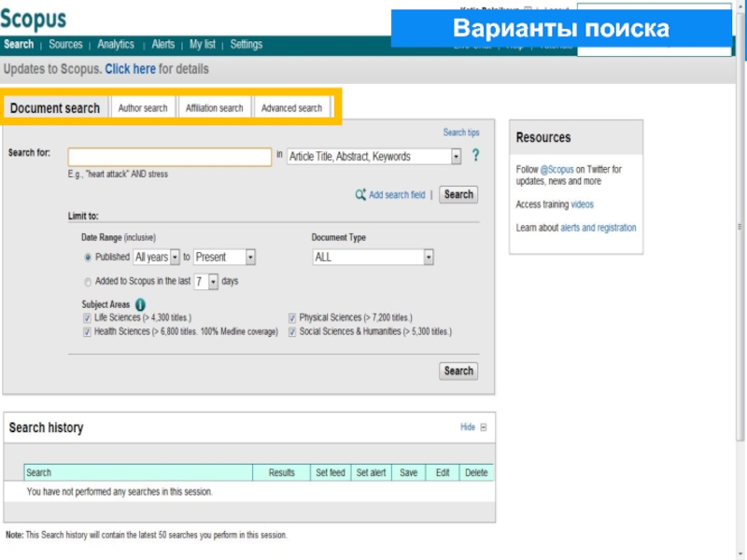Screen dimensions: 747x560
Task: Select the Published date range radio button
Action: click(x=88, y=258)
